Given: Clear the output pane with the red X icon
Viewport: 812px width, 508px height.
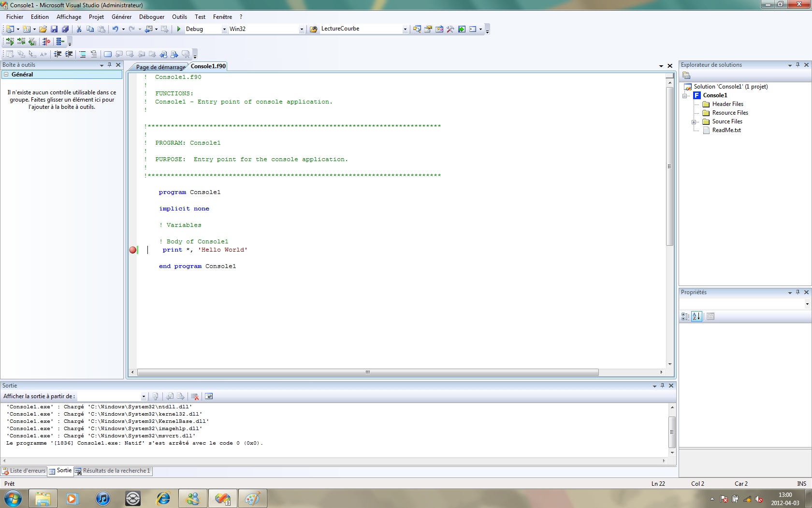Looking at the screenshot, I should click(195, 396).
